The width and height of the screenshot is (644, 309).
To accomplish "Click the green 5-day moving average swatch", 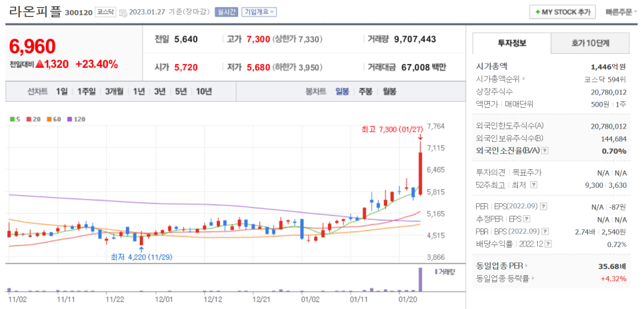I will click(x=12, y=119).
